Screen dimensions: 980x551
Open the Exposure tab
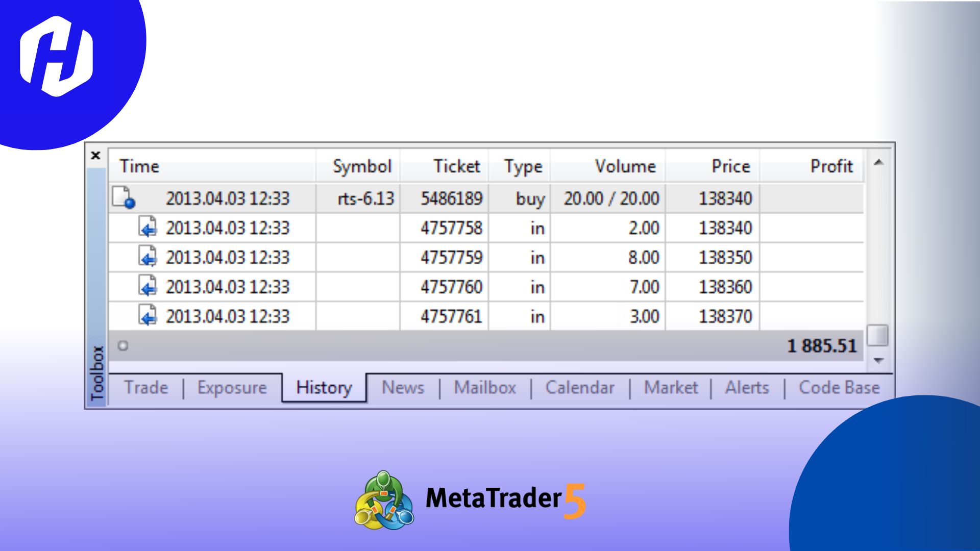(x=232, y=388)
